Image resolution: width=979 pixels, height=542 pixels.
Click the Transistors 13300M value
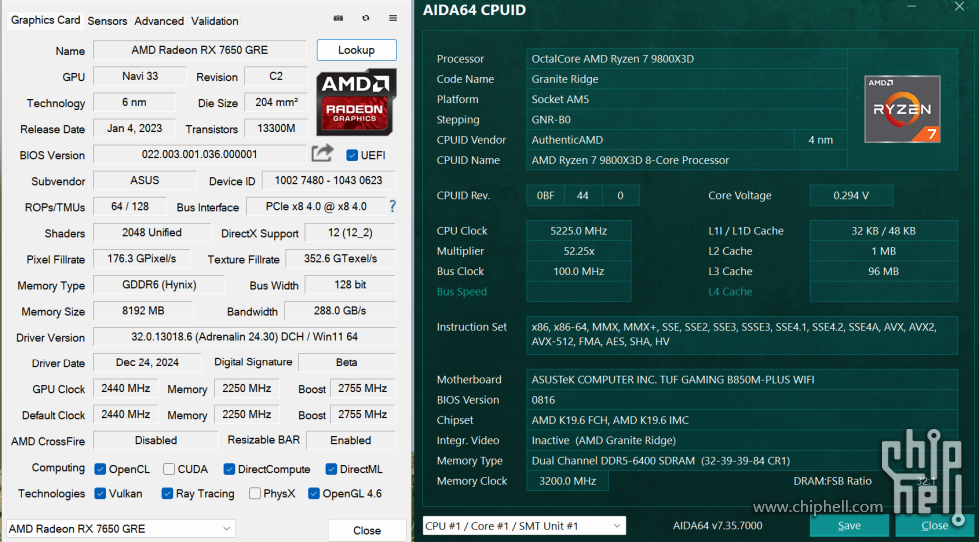click(x=277, y=128)
